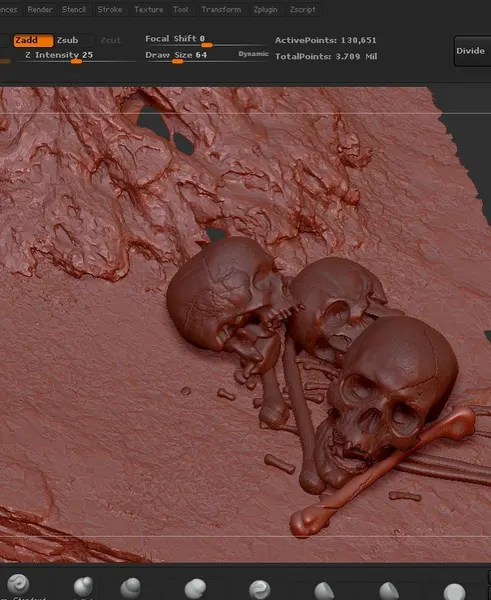Select the Standard swirl brush icon
491x600 pixels.
point(18,584)
